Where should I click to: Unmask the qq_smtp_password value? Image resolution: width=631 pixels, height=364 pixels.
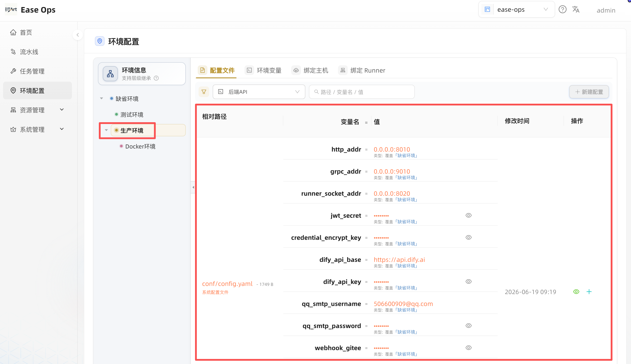(468, 325)
